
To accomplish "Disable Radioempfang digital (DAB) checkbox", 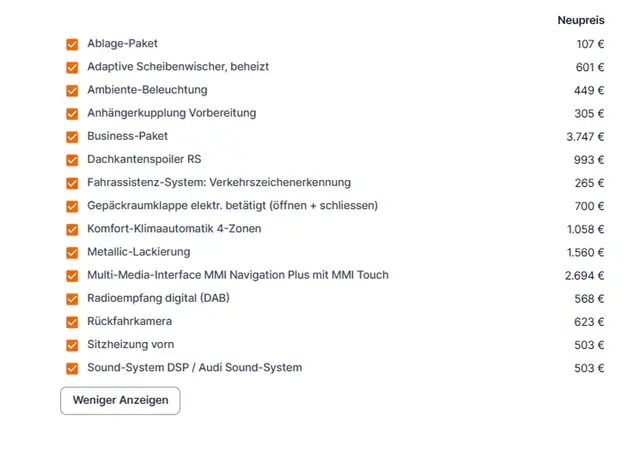I will tap(72, 298).
